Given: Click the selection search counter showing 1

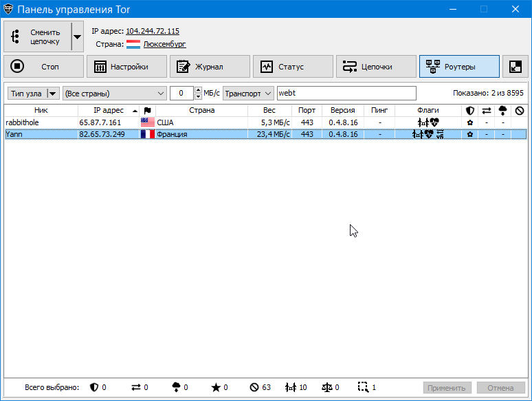Looking at the screenshot, I should click(x=367, y=387).
